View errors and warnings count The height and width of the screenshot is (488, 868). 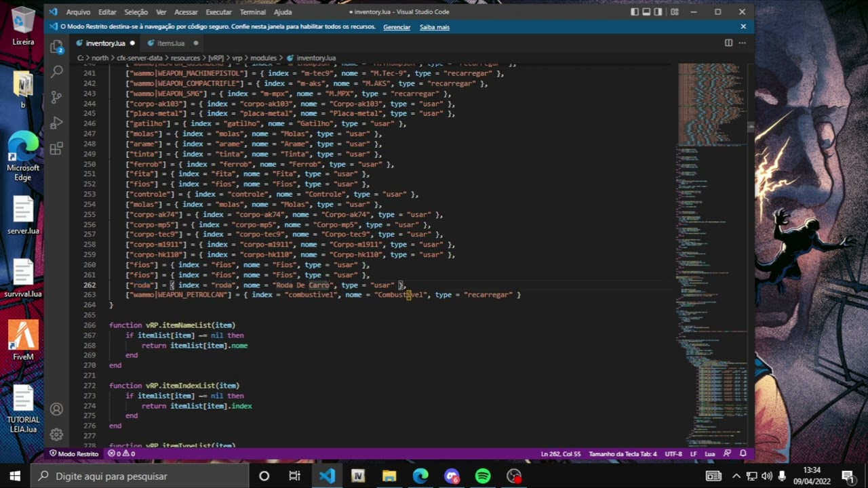click(121, 453)
